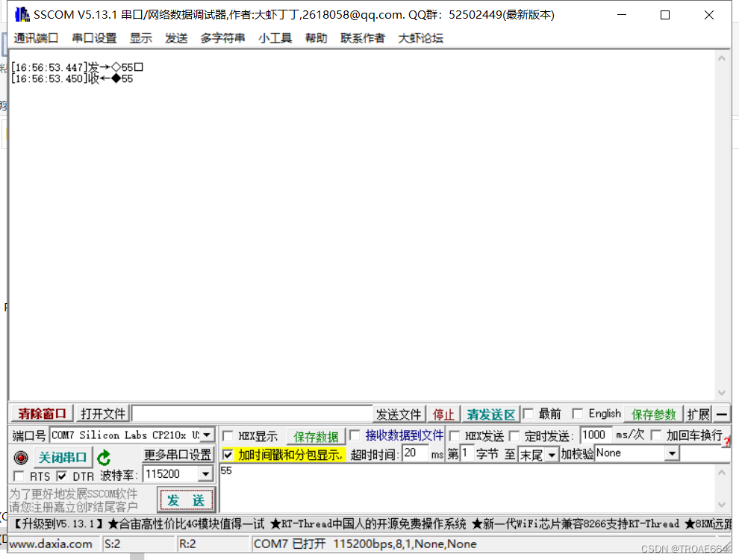Screen dimensions: 739x560
Task: Click the 16:56:53.450 received log line
Action: (72, 78)
